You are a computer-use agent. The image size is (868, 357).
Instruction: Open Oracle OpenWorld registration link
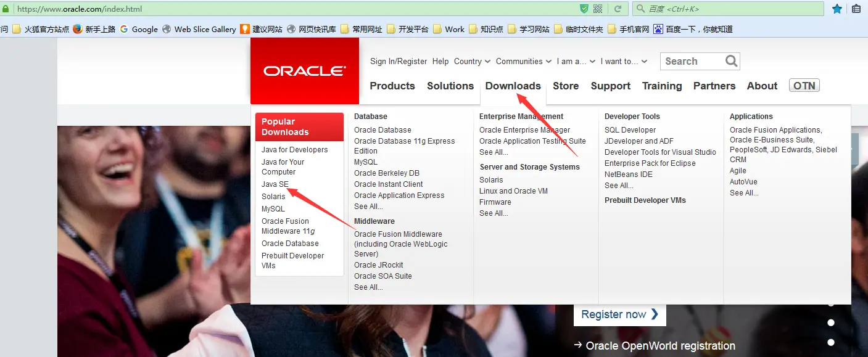pos(655,346)
